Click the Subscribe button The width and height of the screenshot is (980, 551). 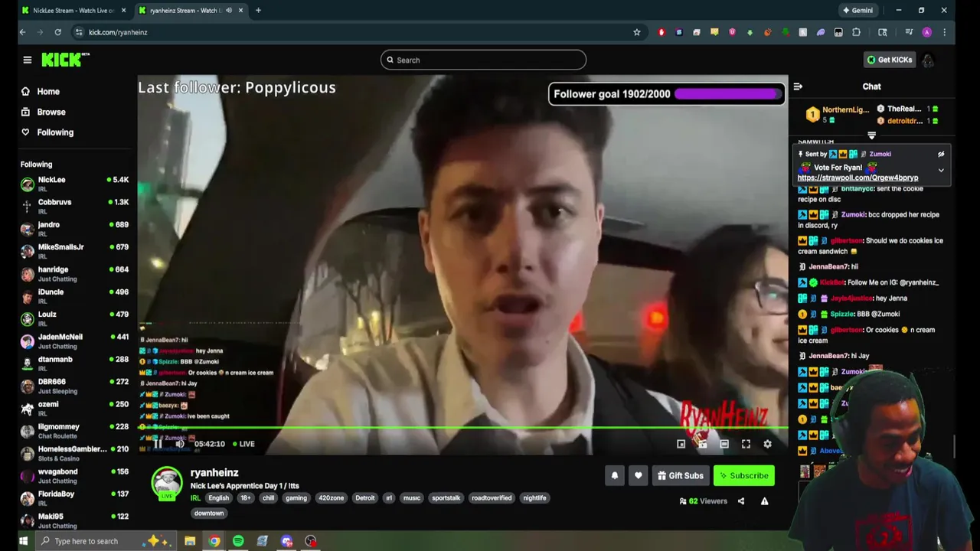[743, 475]
